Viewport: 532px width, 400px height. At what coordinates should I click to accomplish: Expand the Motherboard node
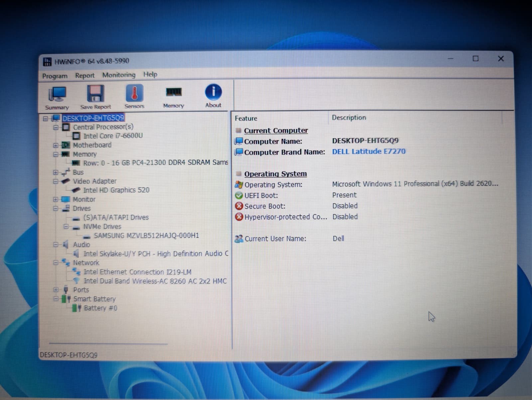(56, 146)
